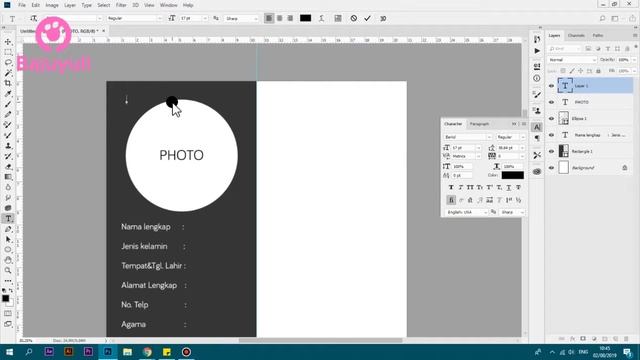Viewport: 640px width, 360px height.
Task: Select the Eyedropper tool
Action: [x=8, y=94]
